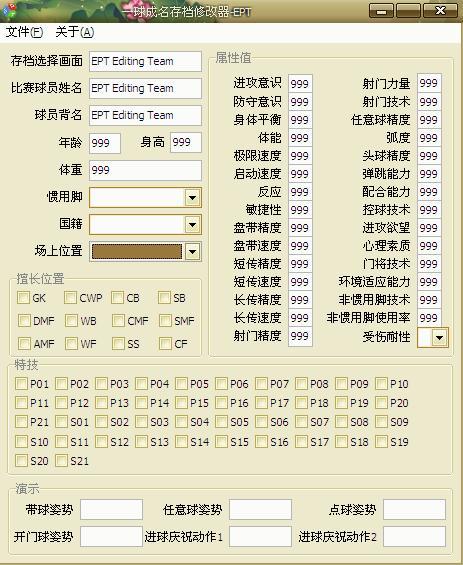Enable the DMF position checkbox
The image size is (463, 565).
(25, 320)
